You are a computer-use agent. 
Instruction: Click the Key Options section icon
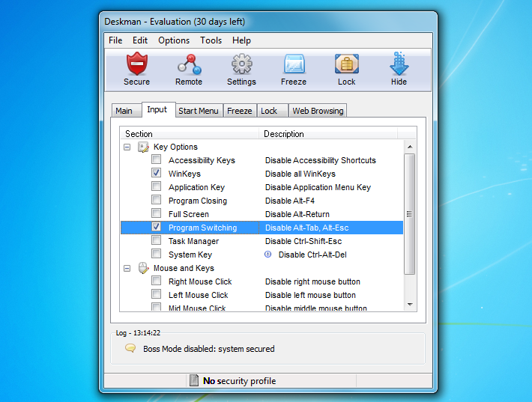pyautogui.click(x=143, y=147)
